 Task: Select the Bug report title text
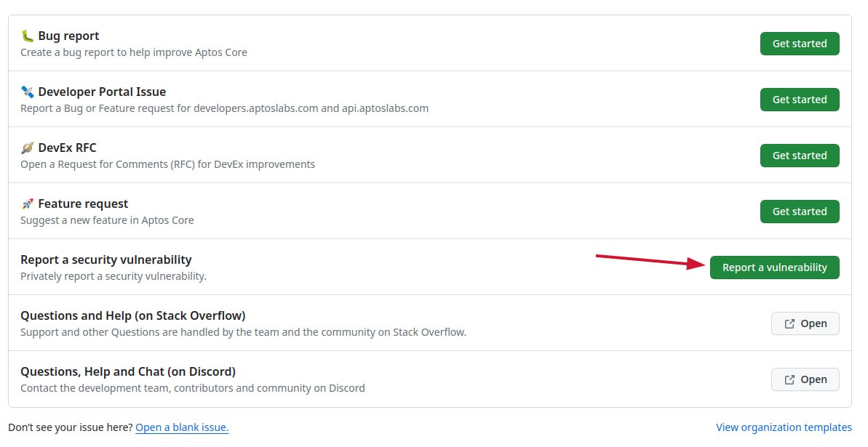[68, 36]
